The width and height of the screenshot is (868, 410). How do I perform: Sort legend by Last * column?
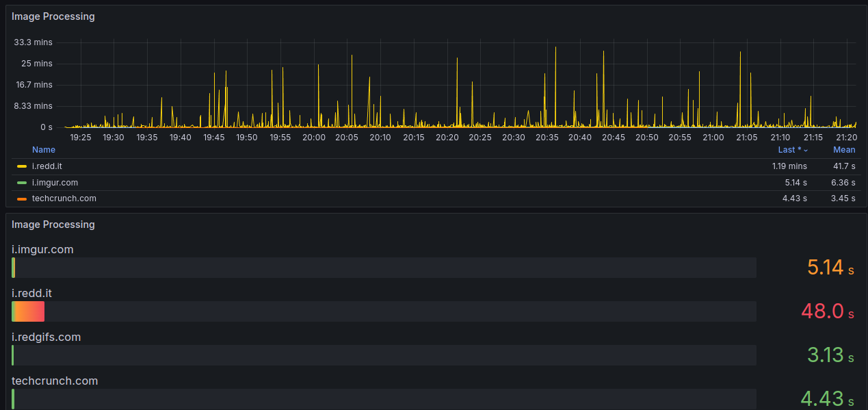[793, 150]
